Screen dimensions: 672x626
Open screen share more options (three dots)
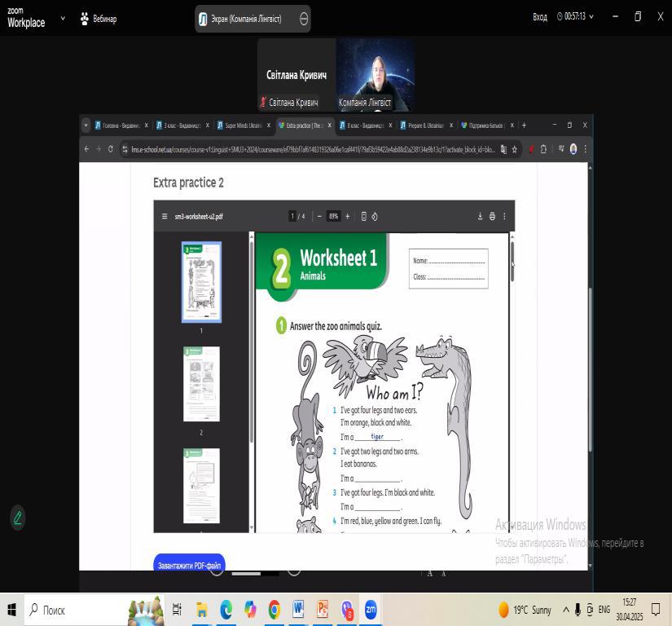[x=304, y=19]
